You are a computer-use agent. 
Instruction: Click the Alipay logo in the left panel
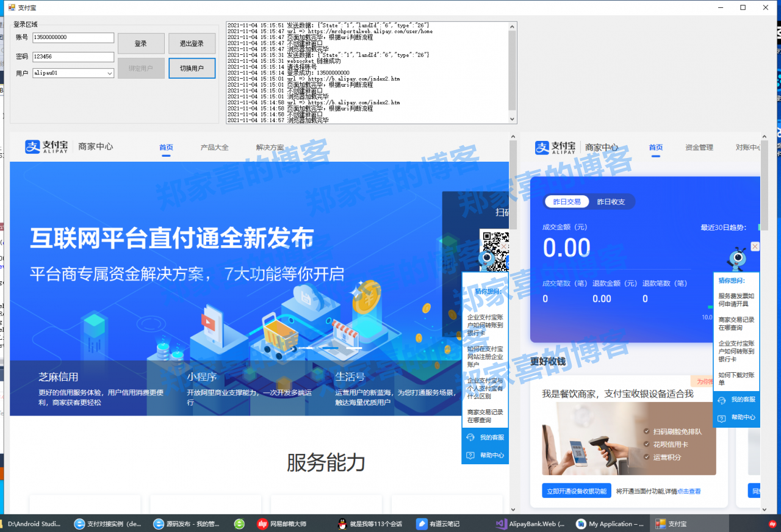coord(47,146)
